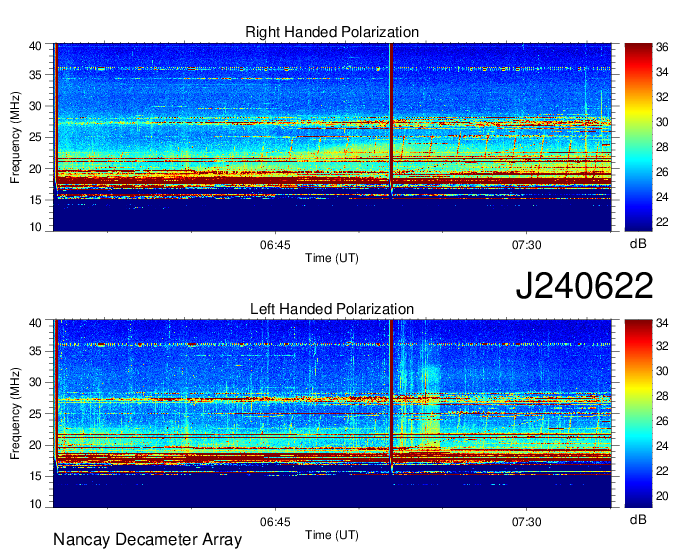Click the 10 MHz tick label of the Right Handed plot
This screenshot has width=680, height=552.
36,227
